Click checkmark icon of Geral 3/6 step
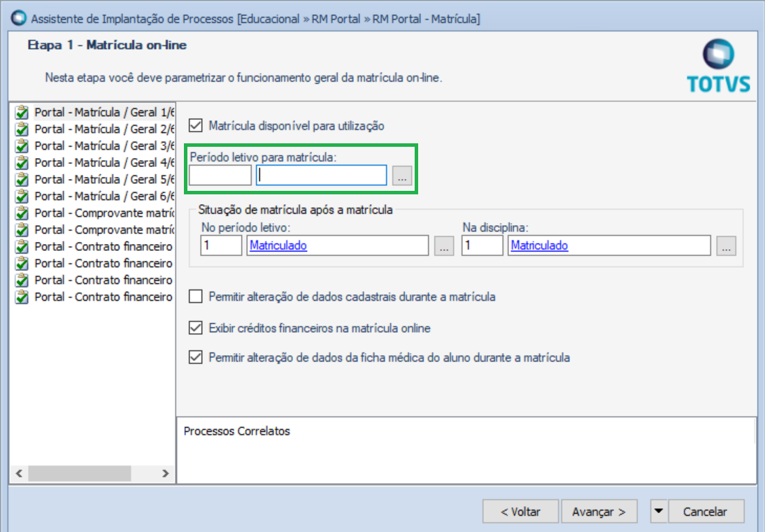Viewport: 765px width, 532px height. (x=22, y=146)
